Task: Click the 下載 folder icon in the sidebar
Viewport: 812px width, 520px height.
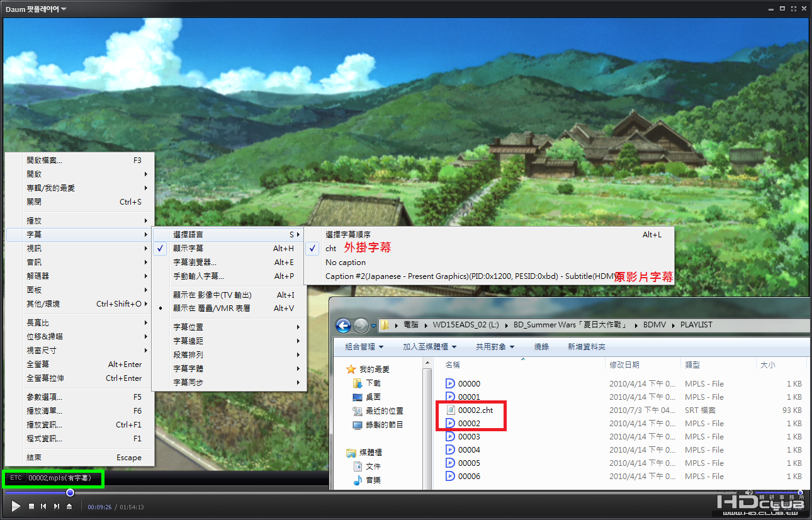Action: coord(358,383)
